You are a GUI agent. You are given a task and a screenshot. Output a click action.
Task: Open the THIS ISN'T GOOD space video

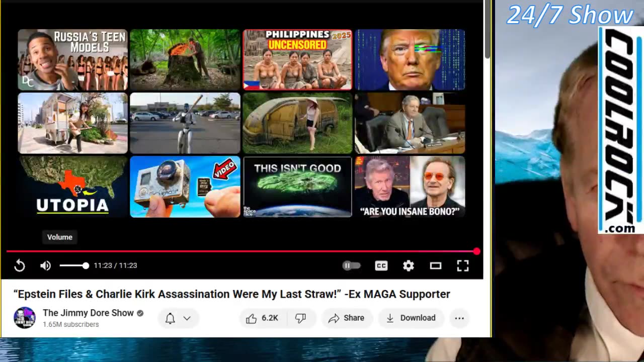coord(297,187)
